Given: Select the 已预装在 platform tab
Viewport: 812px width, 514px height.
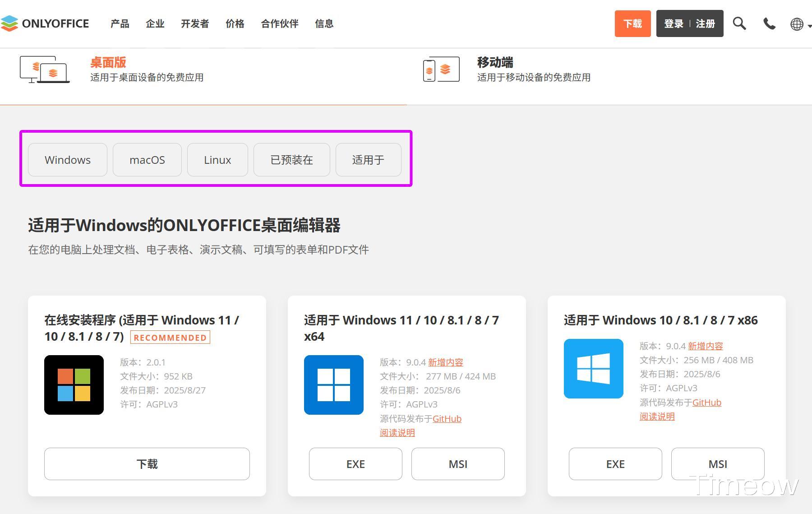Looking at the screenshot, I should click(292, 160).
